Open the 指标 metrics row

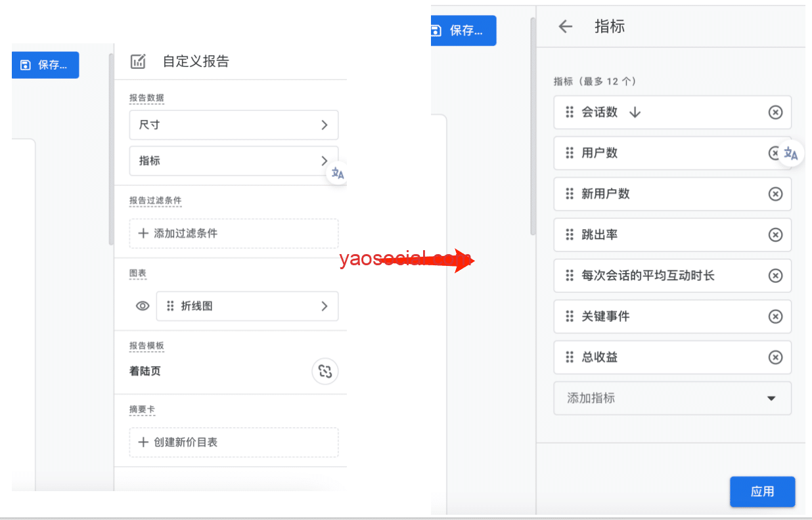[x=233, y=161]
